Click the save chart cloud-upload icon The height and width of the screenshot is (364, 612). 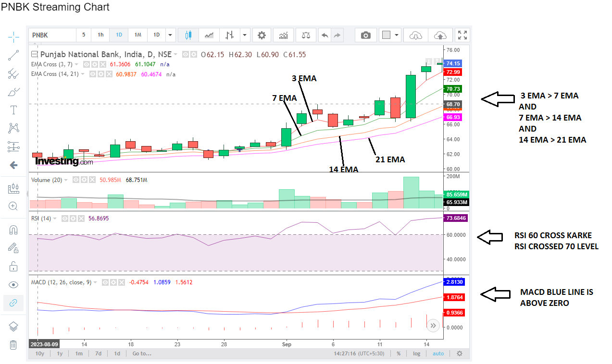(440, 35)
